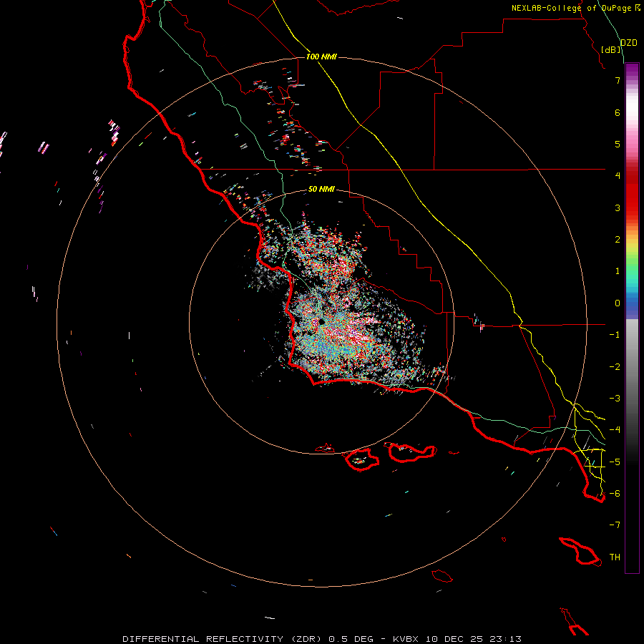This screenshot has height=644, width=644.
Task: Click the -6 value on the scale
Action: pyautogui.click(x=615, y=494)
